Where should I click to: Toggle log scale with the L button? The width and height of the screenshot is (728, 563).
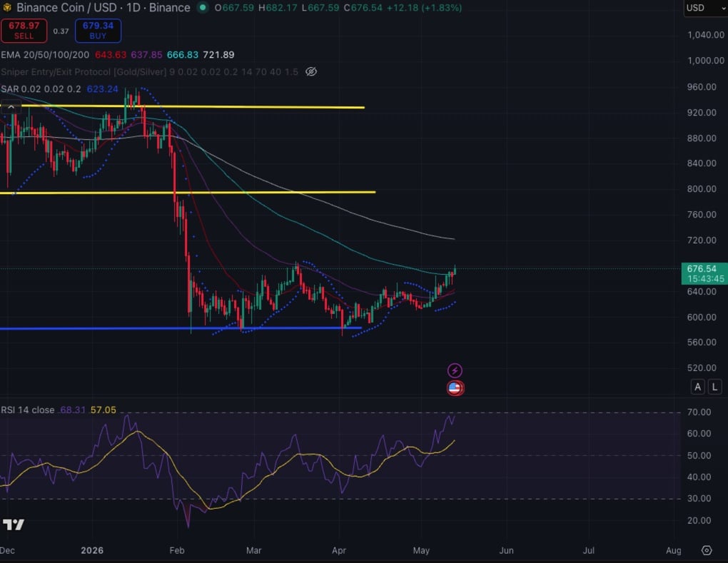point(714,387)
